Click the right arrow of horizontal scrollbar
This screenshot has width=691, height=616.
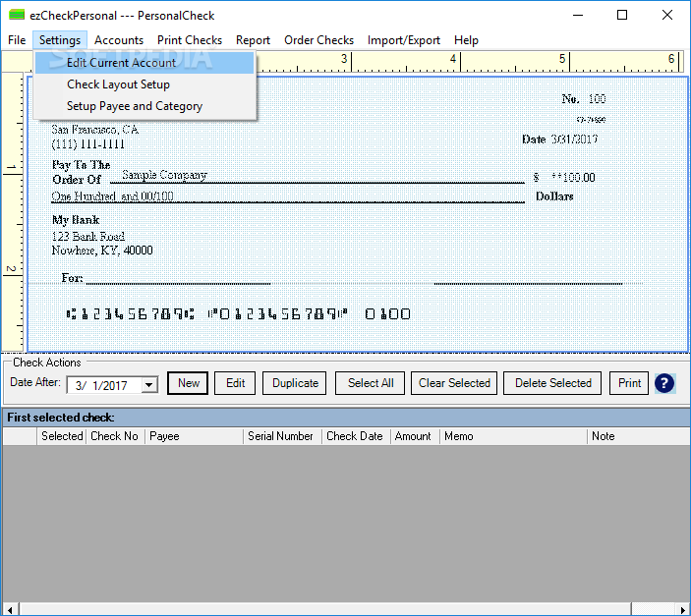click(682, 610)
